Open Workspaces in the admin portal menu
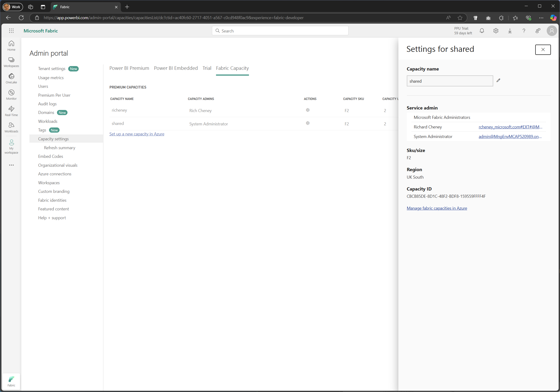This screenshot has width=560, height=392. 49,183
